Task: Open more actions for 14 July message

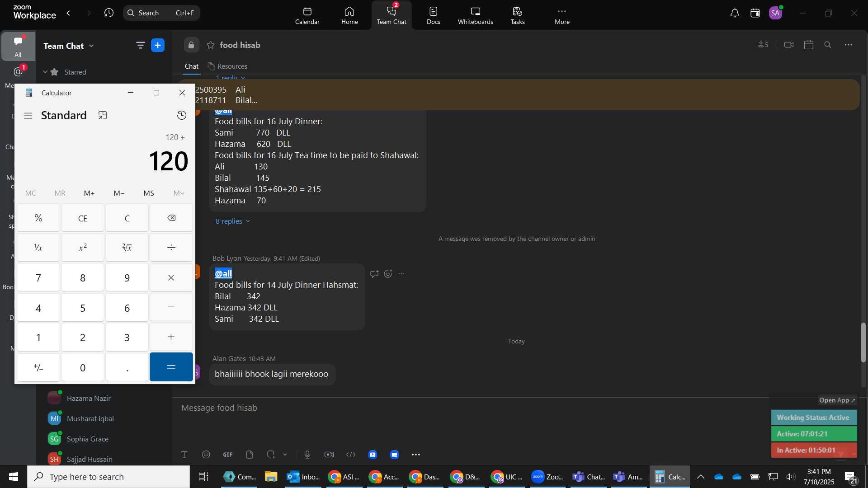Action: pyautogui.click(x=401, y=274)
